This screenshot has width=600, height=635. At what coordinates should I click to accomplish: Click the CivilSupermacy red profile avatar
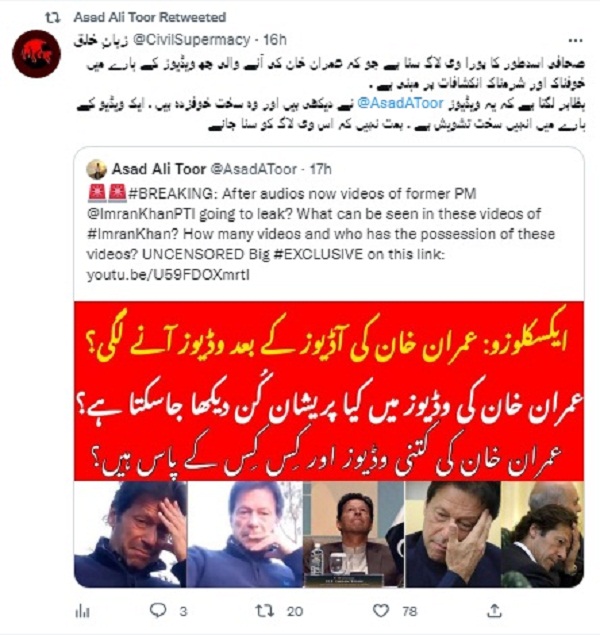pyautogui.click(x=36, y=53)
